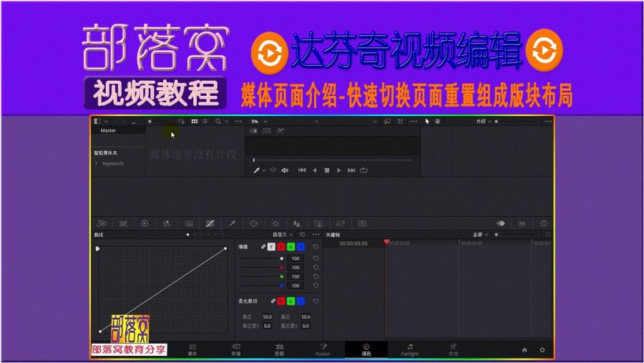Open the Curves palette icon
644x363 pixels.
click(210, 223)
